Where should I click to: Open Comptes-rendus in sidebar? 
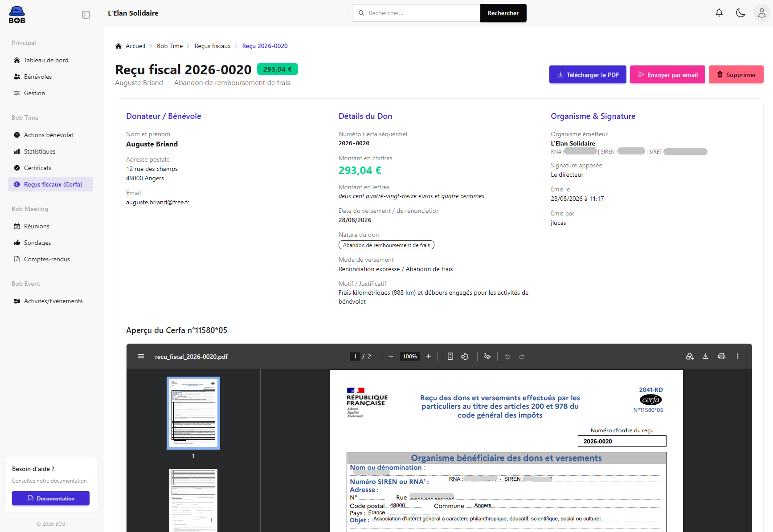click(50, 259)
